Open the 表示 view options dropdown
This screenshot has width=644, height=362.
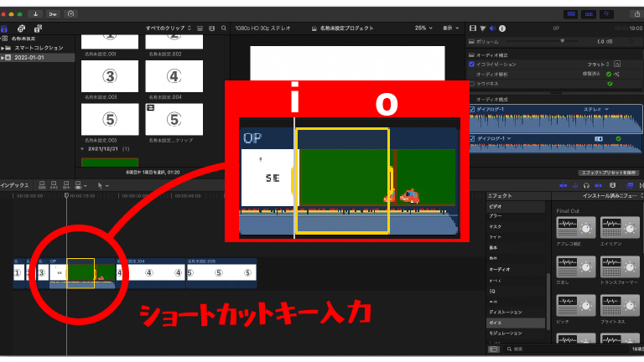pos(450,28)
